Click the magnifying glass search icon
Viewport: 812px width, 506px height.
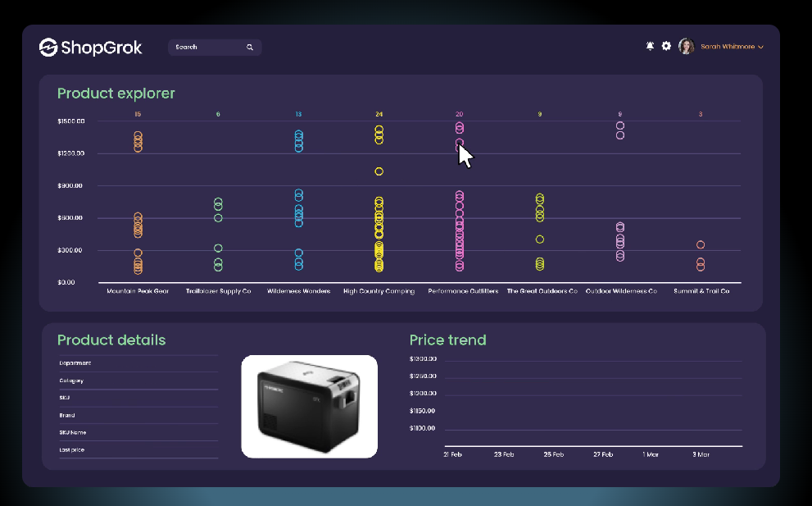coord(250,48)
